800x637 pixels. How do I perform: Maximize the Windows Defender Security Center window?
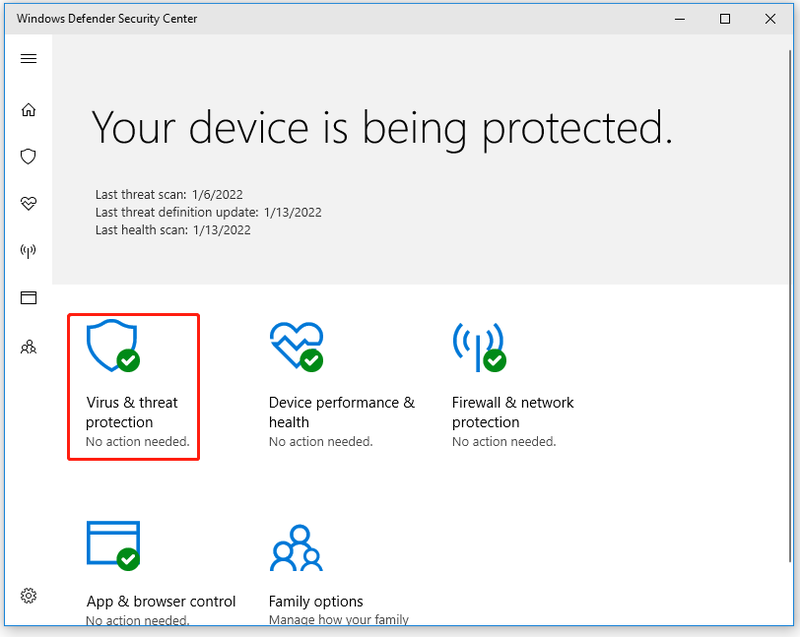click(x=724, y=19)
